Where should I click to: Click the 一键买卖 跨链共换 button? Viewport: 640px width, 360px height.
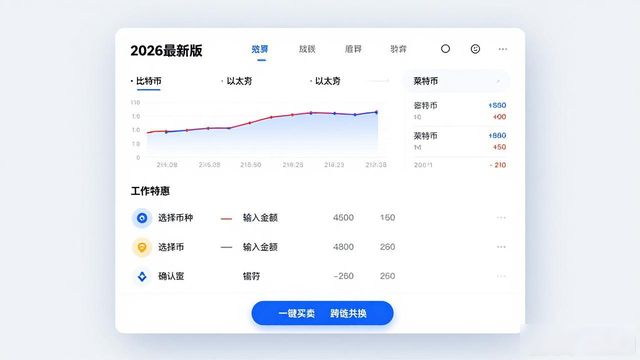tap(322, 313)
